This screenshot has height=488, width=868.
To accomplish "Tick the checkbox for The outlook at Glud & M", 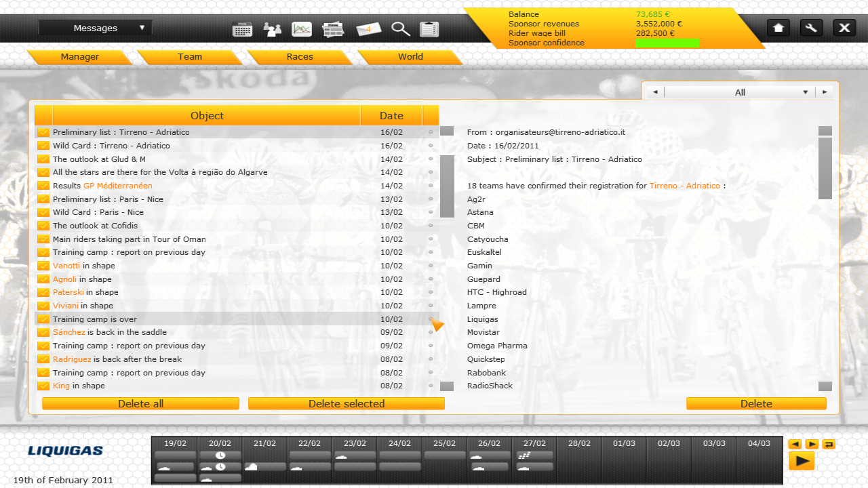I will (43, 159).
